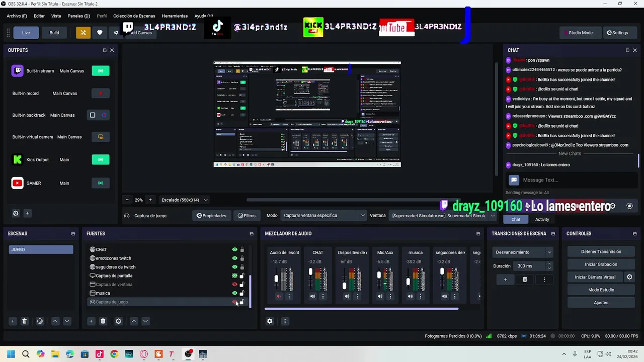The width and height of the screenshot is (644, 362).
Task: Add a transition with plus button
Action: click(x=505, y=280)
